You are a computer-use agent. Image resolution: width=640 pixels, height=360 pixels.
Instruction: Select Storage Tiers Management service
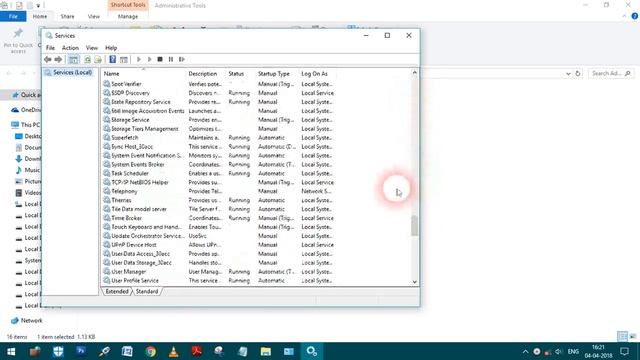[218, 129]
